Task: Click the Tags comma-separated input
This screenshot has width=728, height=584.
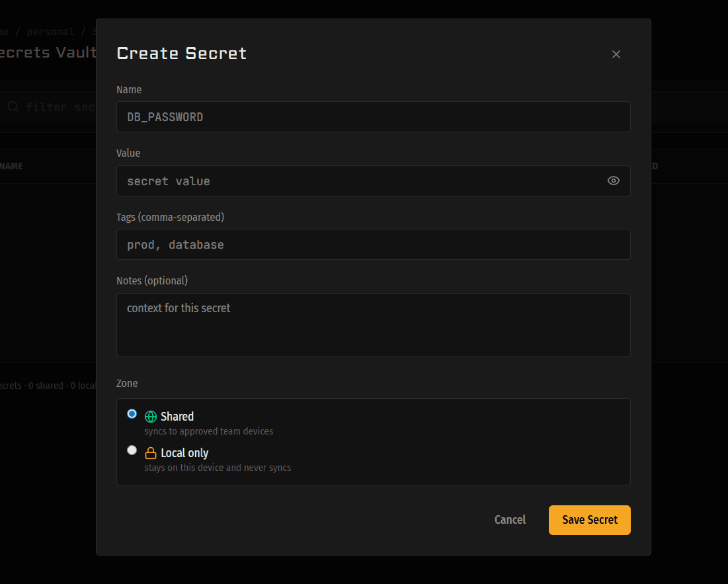Action: 374,244
